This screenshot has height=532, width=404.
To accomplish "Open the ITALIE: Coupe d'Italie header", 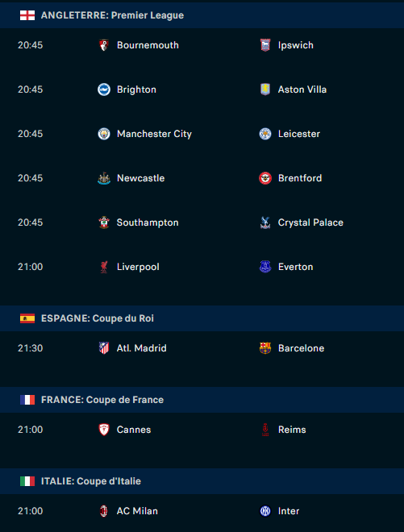I will [202, 481].
